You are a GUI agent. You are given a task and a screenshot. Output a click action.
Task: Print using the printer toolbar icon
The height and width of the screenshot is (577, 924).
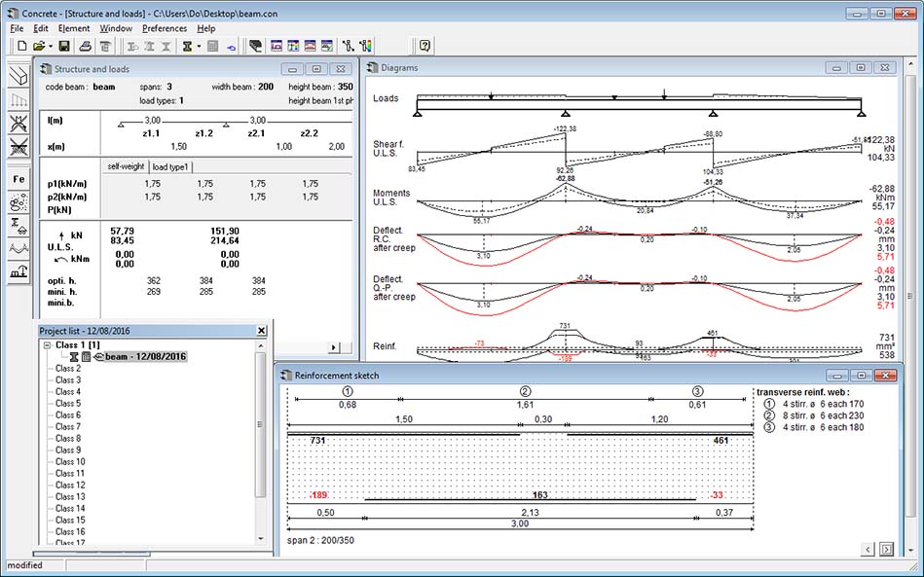coord(86,46)
